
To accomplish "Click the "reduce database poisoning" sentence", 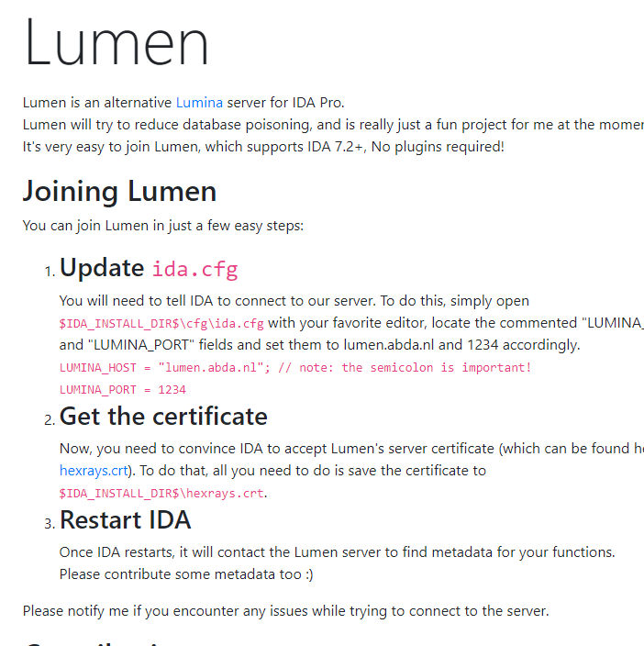I will click(333, 125).
